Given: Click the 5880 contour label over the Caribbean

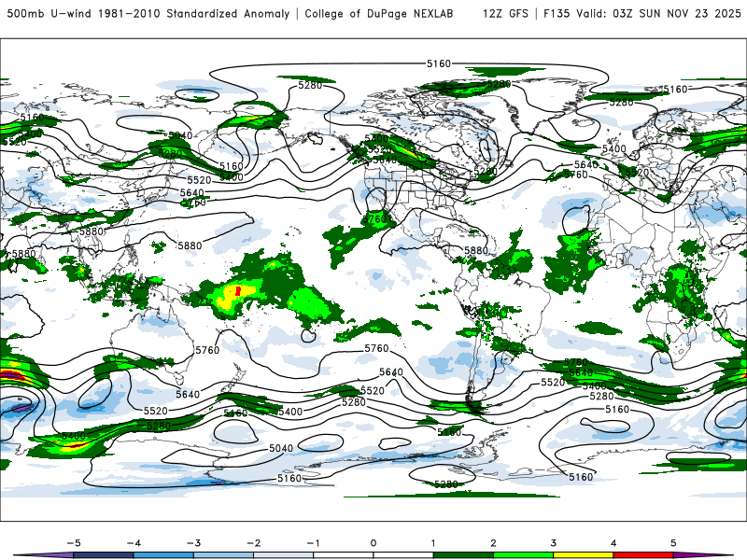Looking at the screenshot, I should pos(476,250).
